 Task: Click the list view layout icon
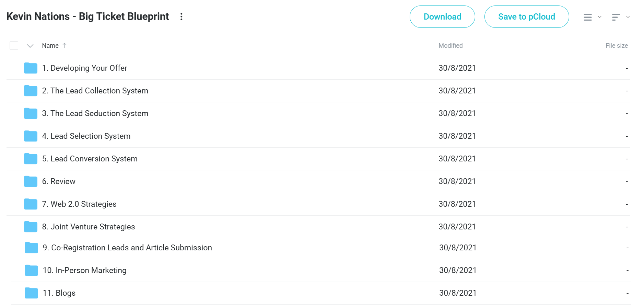(588, 17)
